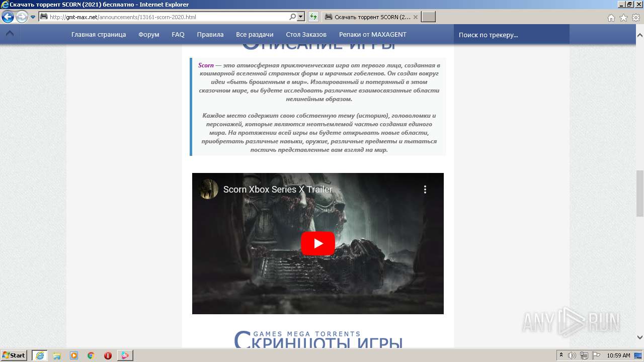Open File Explorer folder icon in taskbar
The height and width of the screenshot is (362, 644).
[57, 355]
